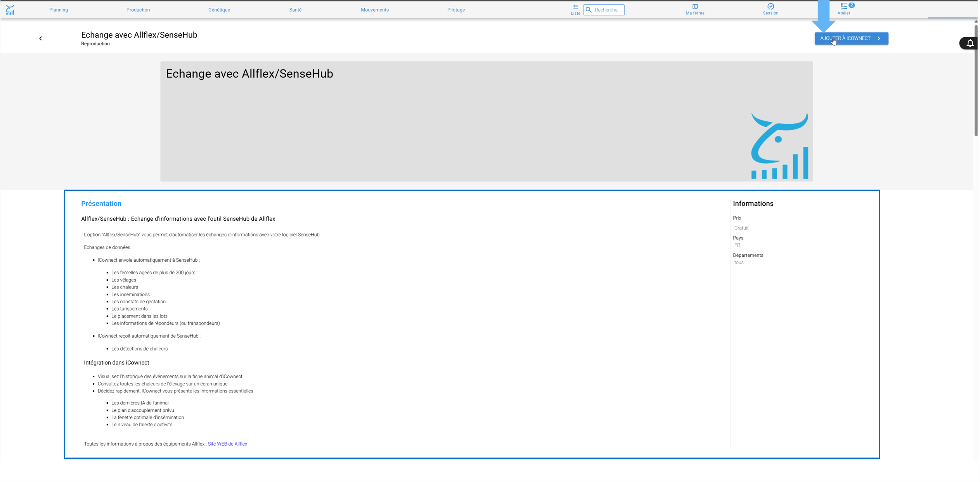Open the Atelier list icon
This screenshot has width=980, height=482.
[843, 6]
